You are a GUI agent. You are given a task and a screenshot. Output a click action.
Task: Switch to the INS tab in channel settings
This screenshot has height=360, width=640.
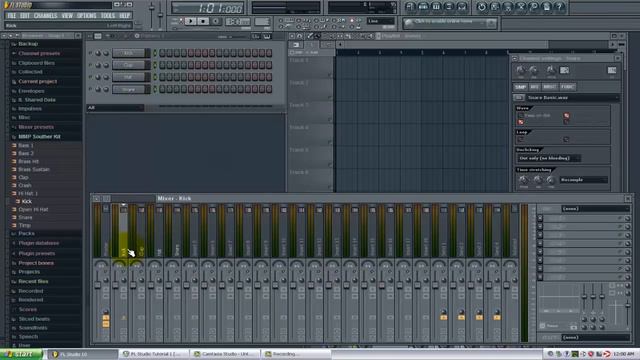tap(534, 87)
